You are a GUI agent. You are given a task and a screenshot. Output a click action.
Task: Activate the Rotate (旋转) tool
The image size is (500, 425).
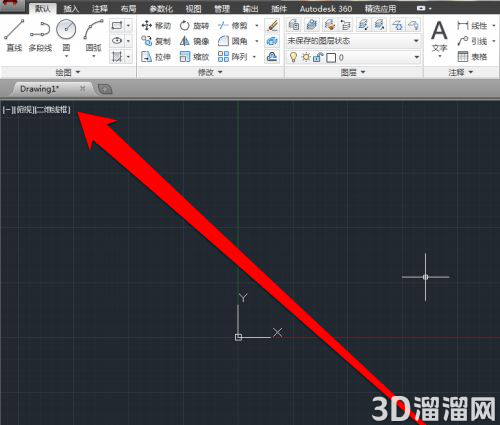pos(194,26)
